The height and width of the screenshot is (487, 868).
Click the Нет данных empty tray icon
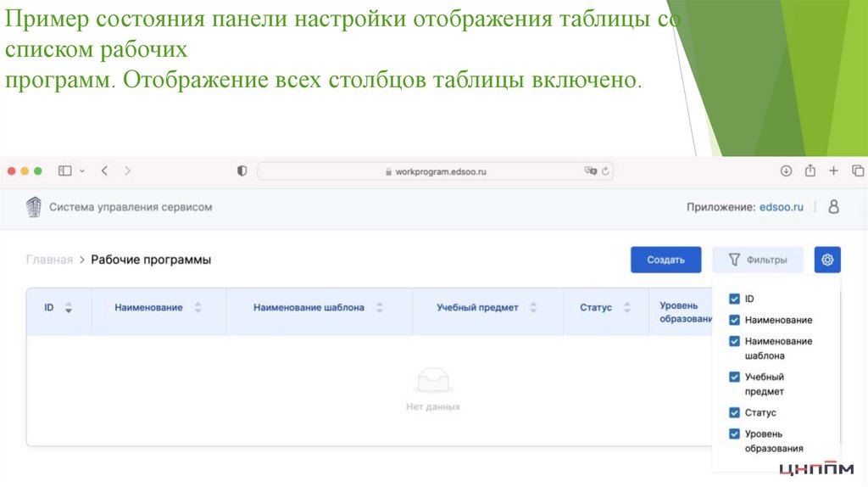pos(433,380)
